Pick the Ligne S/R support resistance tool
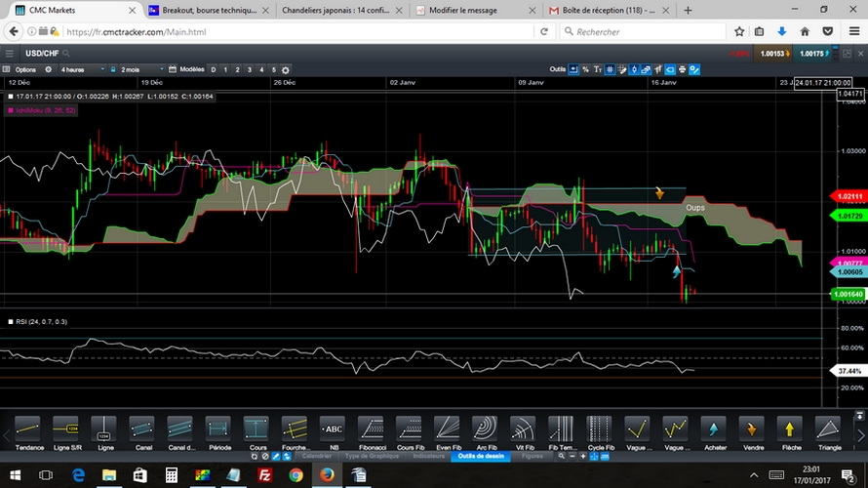Viewport: 868px width, 488px height. 65,429
